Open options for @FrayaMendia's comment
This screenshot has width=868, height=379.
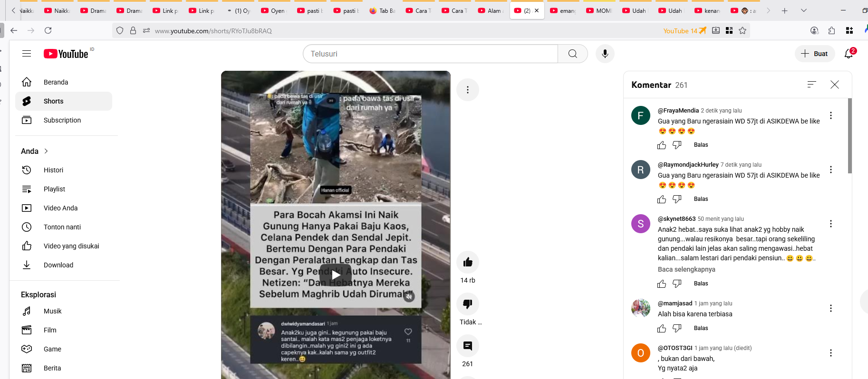[830, 115]
